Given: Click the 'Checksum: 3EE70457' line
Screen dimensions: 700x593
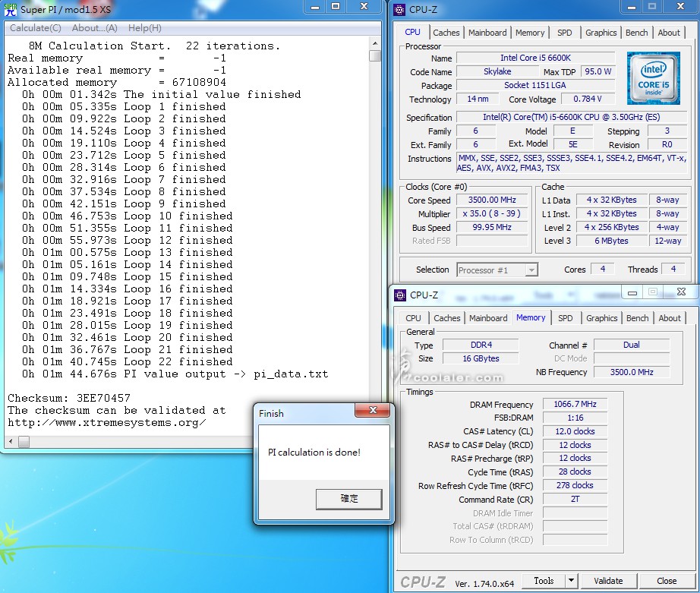Looking at the screenshot, I should (69, 398).
